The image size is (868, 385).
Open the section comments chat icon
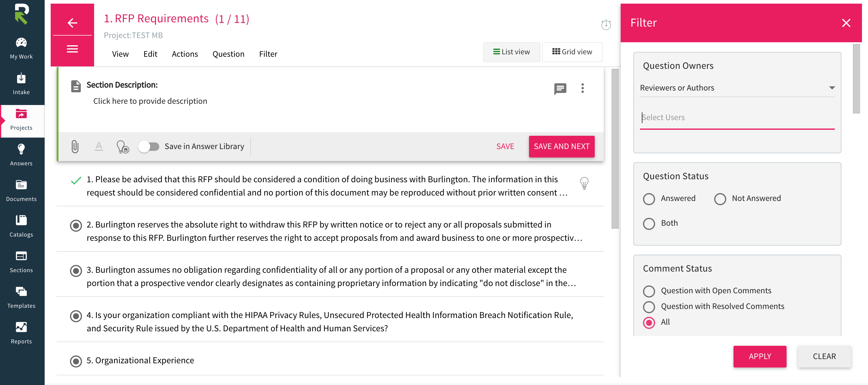tap(560, 89)
